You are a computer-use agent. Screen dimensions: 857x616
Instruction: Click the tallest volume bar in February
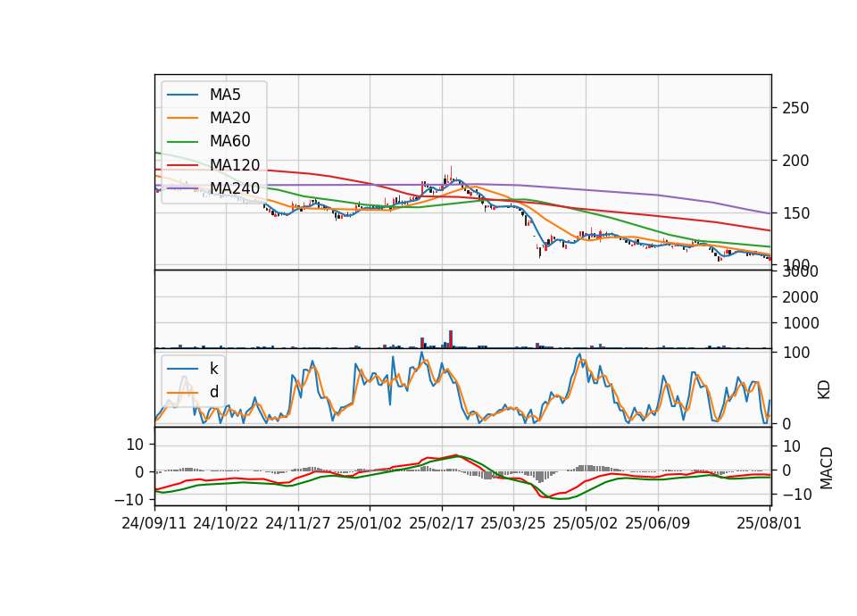point(451,339)
